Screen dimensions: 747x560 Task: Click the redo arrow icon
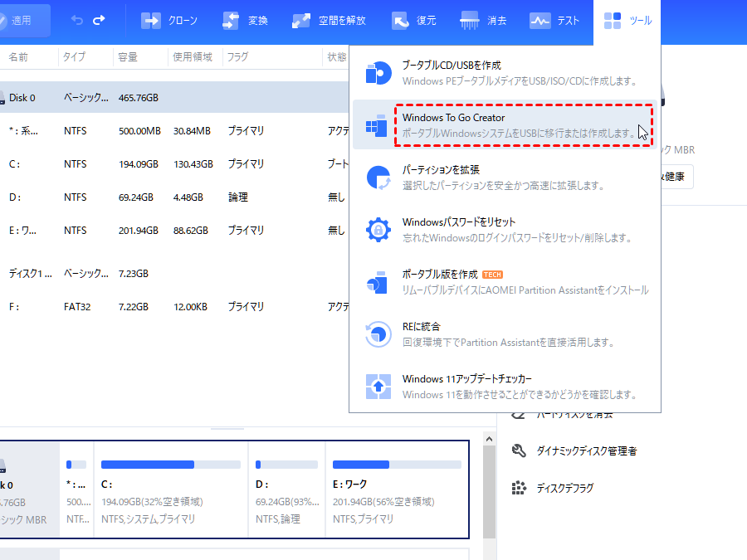coord(100,20)
